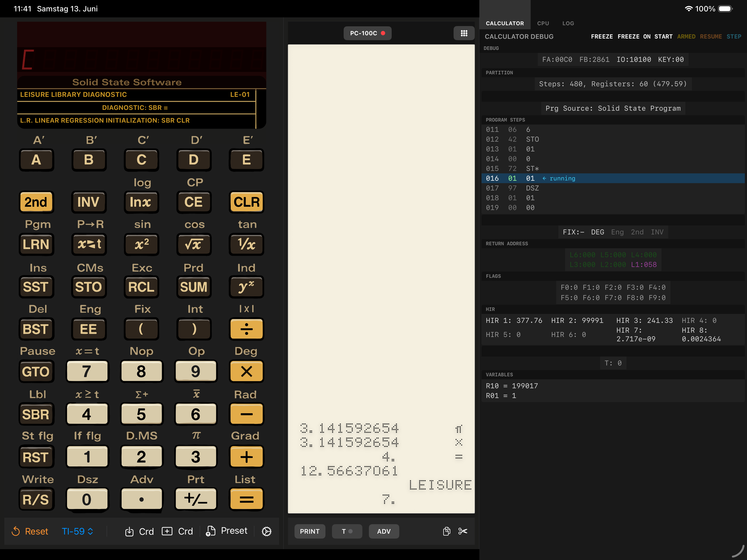Tap the lnx key
747x560 pixels.
coord(141,202)
